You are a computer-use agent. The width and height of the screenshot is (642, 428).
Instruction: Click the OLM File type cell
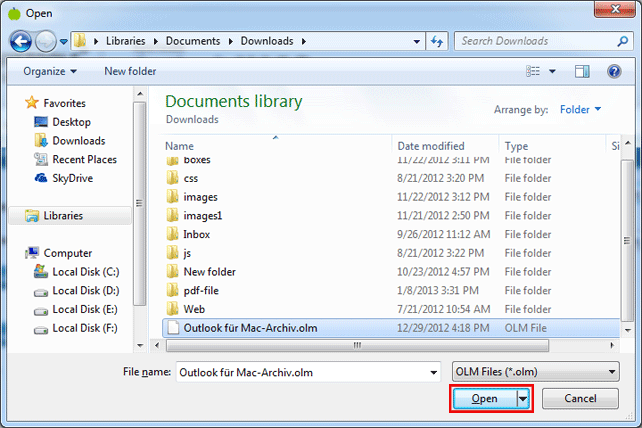coord(525,328)
